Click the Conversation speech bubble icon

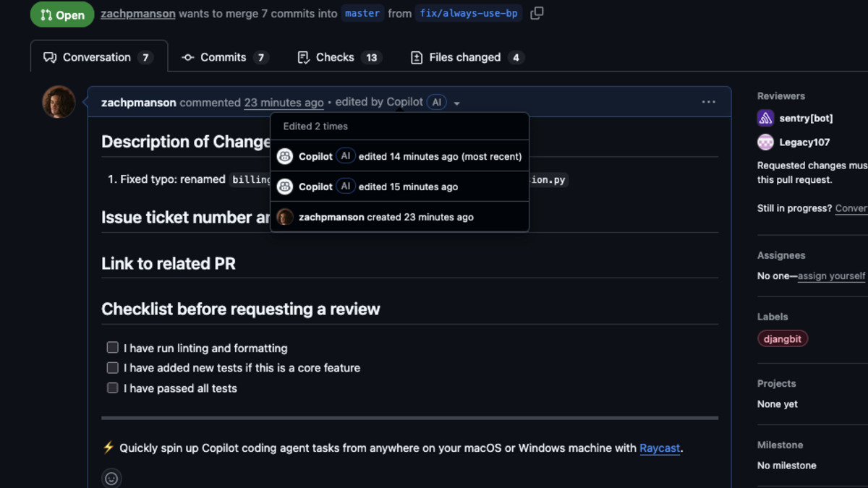pyautogui.click(x=49, y=56)
